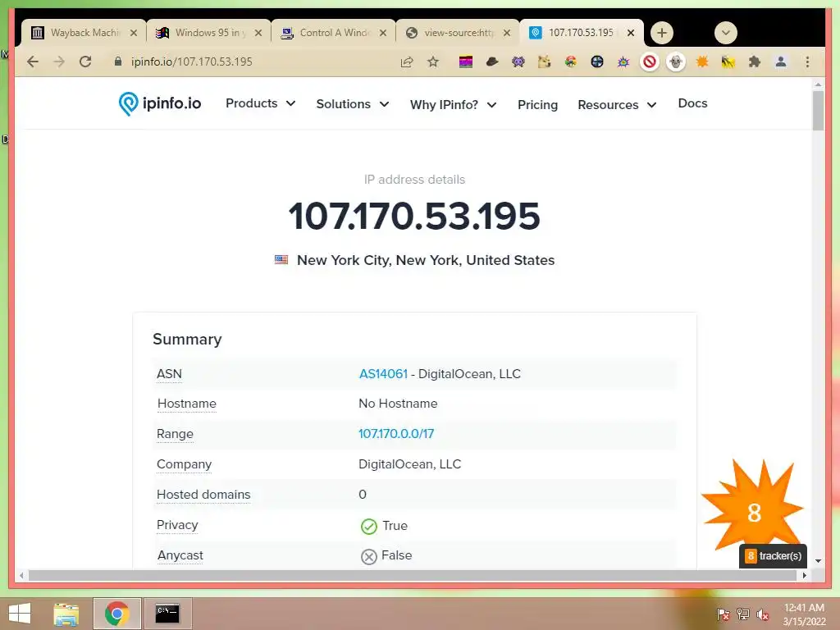Click the site lock icon in address bar

118,62
